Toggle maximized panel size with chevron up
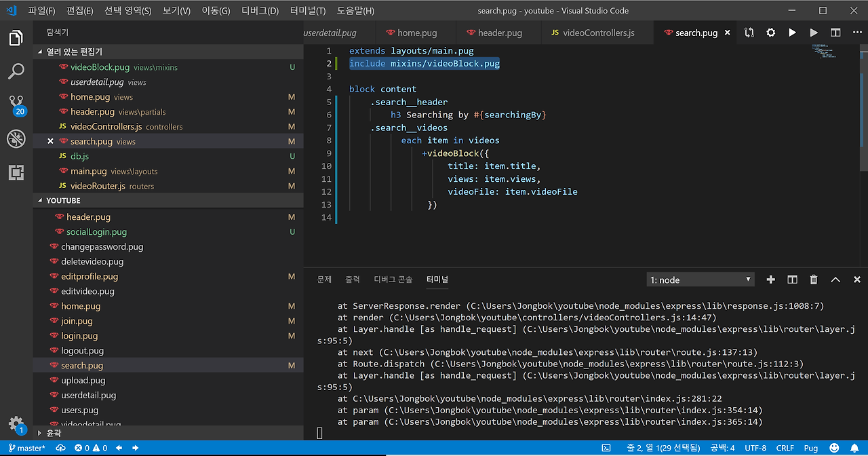The width and height of the screenshot is (868, 456). [x=835, y=280]
